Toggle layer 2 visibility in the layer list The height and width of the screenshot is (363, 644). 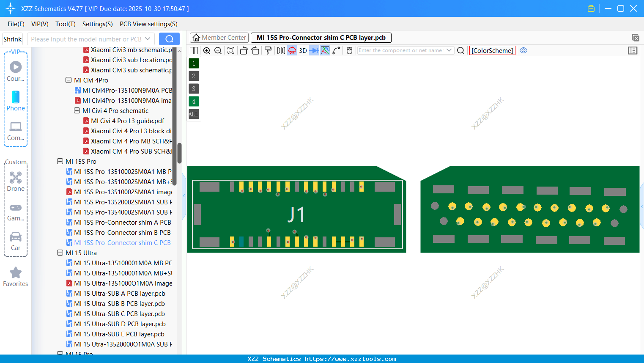(x=193, y=76)
